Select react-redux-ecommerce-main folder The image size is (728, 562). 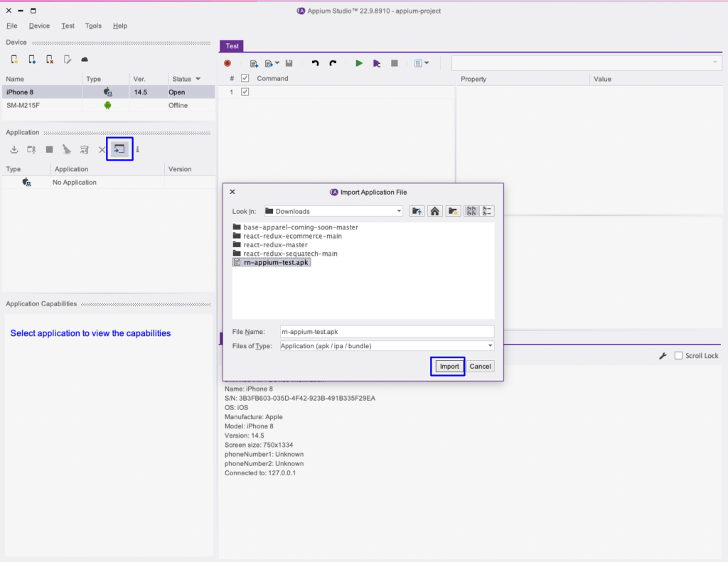[287, 236]
